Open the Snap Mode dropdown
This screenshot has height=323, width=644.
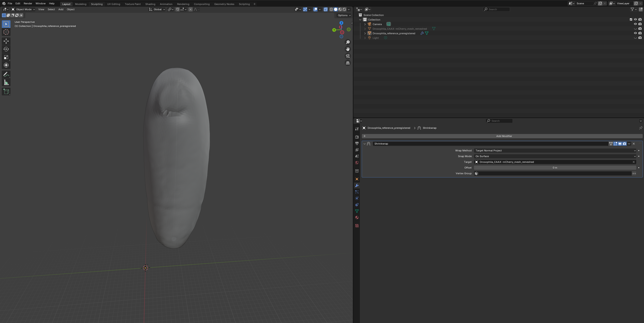(555, 156)
